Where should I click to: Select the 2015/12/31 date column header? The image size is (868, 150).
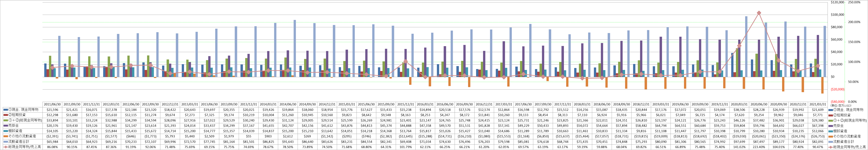click(x=406, y=104)
